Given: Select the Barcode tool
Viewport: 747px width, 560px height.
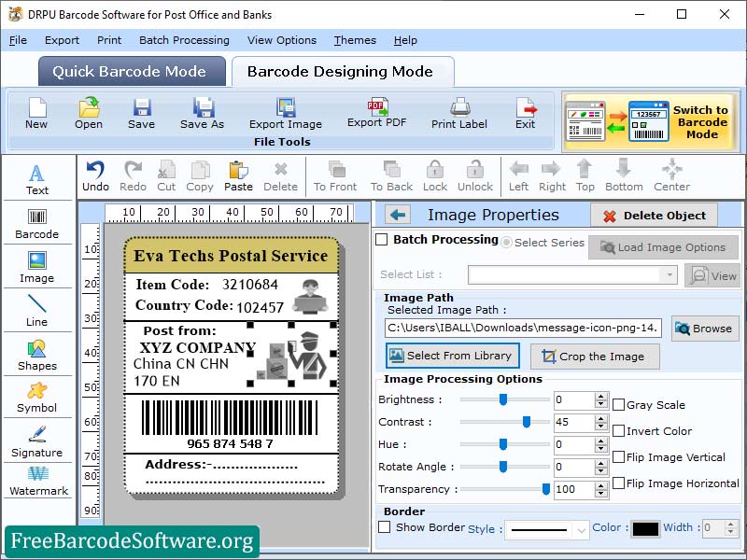Looking at the screenshot, I should point(37,224).
